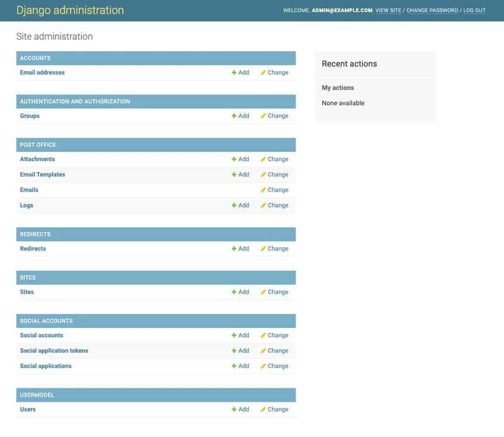
Task: Open the Social Accounts section header
Action: (46, 321)
